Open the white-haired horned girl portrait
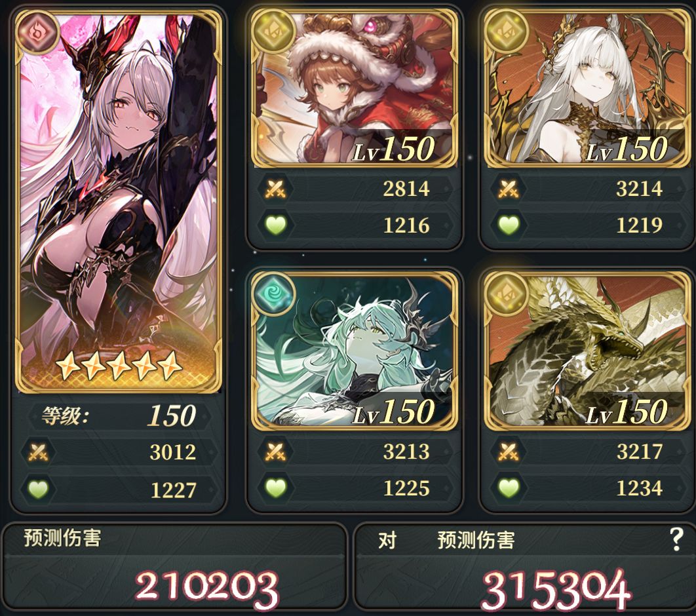The image size is (696, 616). click(x=588, y=88)
